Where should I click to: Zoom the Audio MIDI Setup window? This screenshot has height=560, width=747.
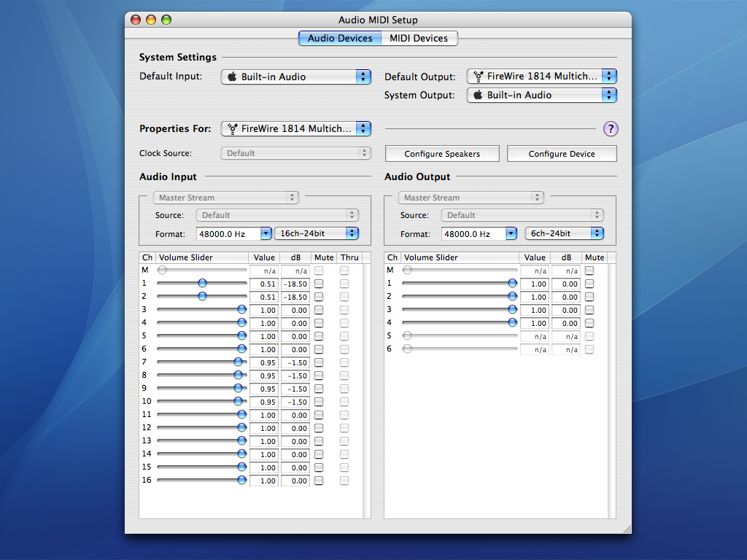coord(166,20)
